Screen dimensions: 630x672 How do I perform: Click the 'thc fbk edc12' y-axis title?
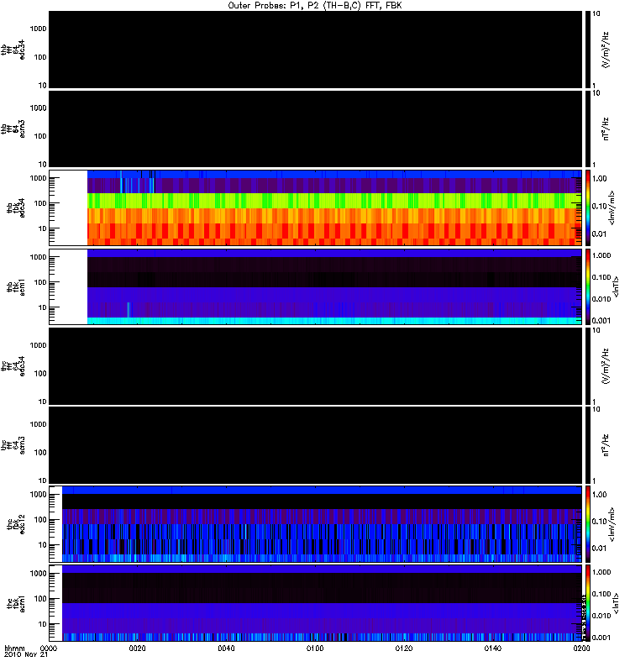(16, 524)
